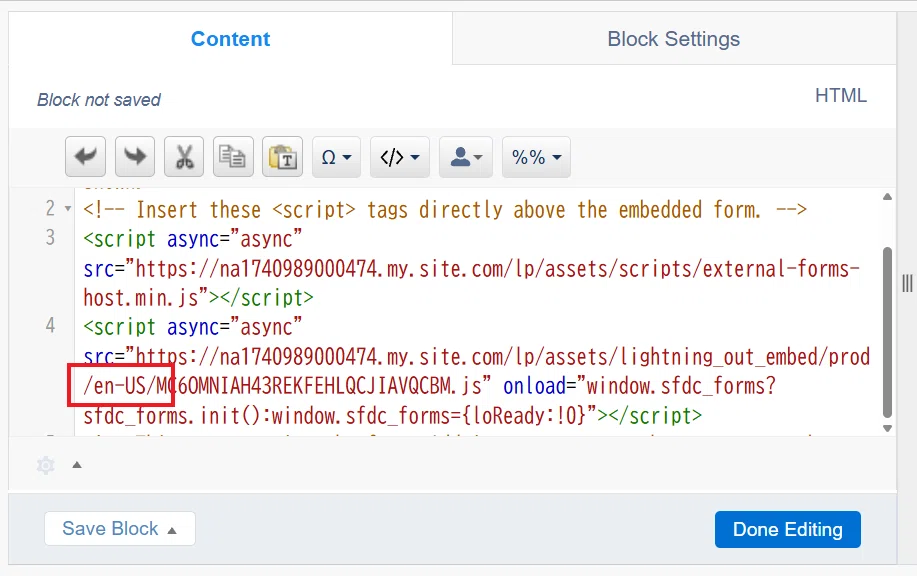This screenshot has width=917, height=576.
Task: Click the 'host.min.js' code text
Action: [140, 298]
